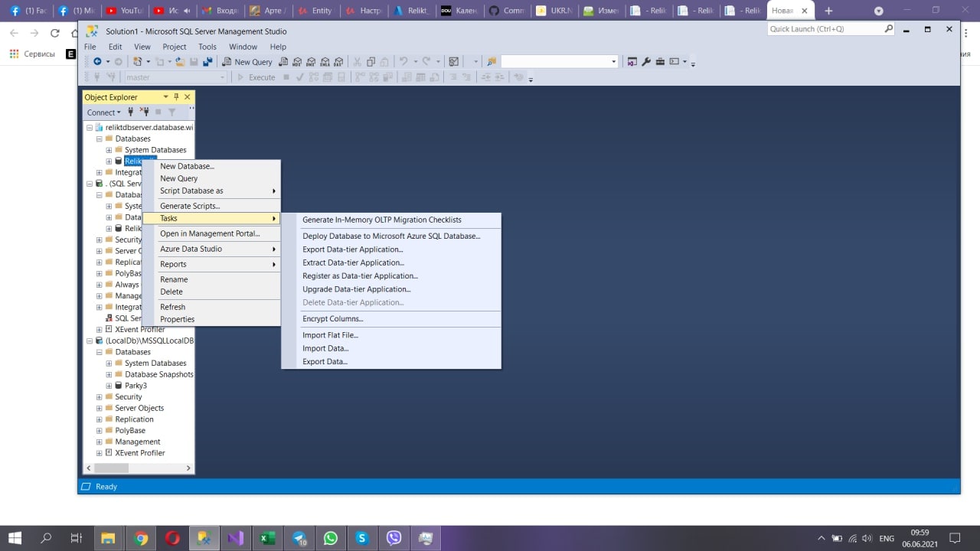
Task: Click the Copy icon in the toolbar
Action: 371,62
